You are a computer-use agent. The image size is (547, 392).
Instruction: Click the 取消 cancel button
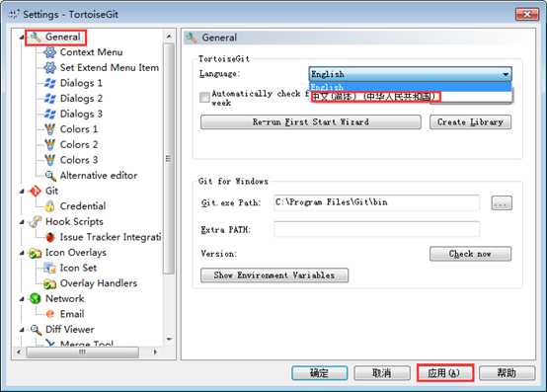[x=382, y=373]
